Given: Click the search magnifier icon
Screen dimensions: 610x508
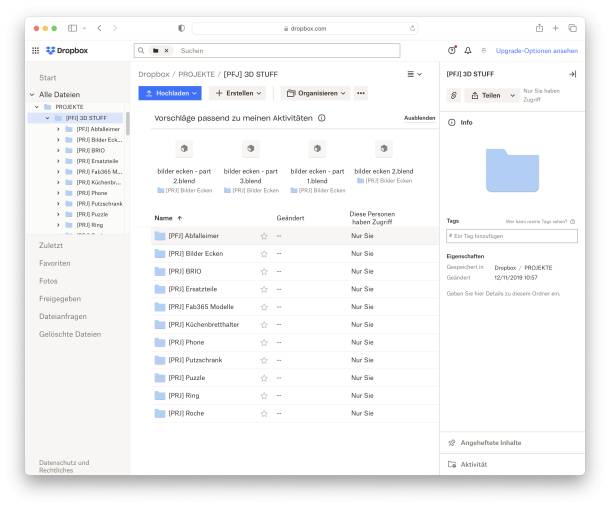Looking at the screenshot, I should tap(141, 51).
